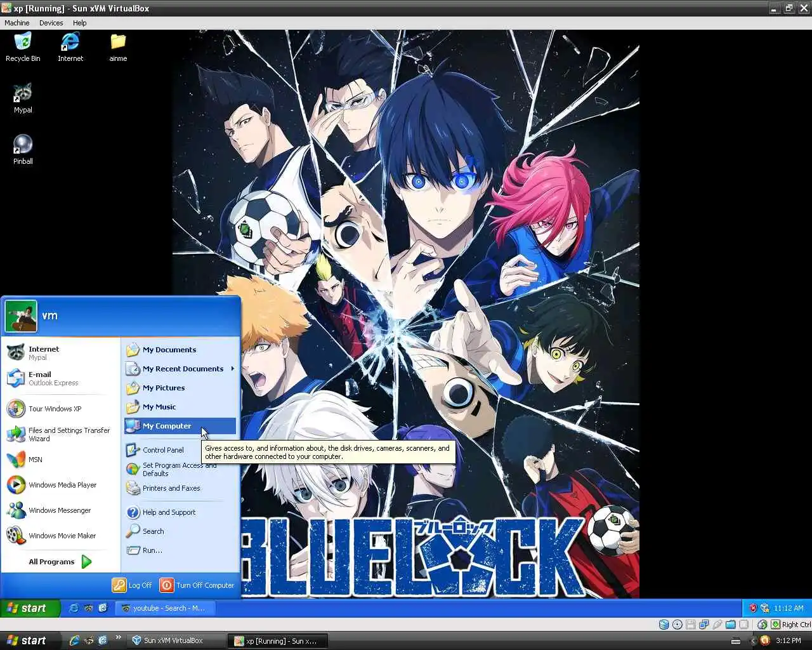Click the Right Ctrl host key label
Viewport: 812px width, 650px height.
tap(796, 625)
